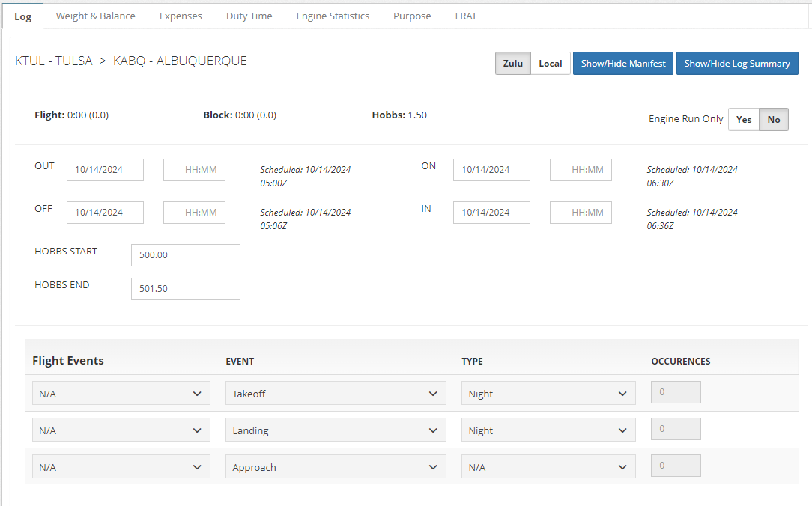Switch to the Log tab
812x506 pixels.
[x=22, y=16]
